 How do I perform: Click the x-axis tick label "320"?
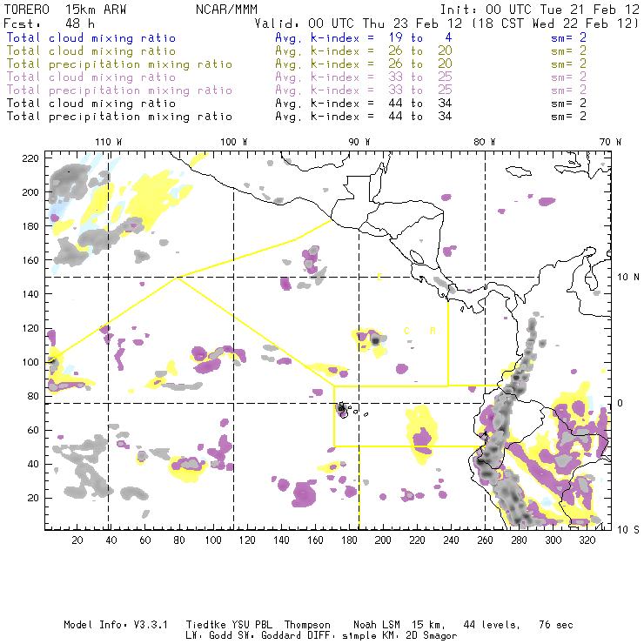587,540
